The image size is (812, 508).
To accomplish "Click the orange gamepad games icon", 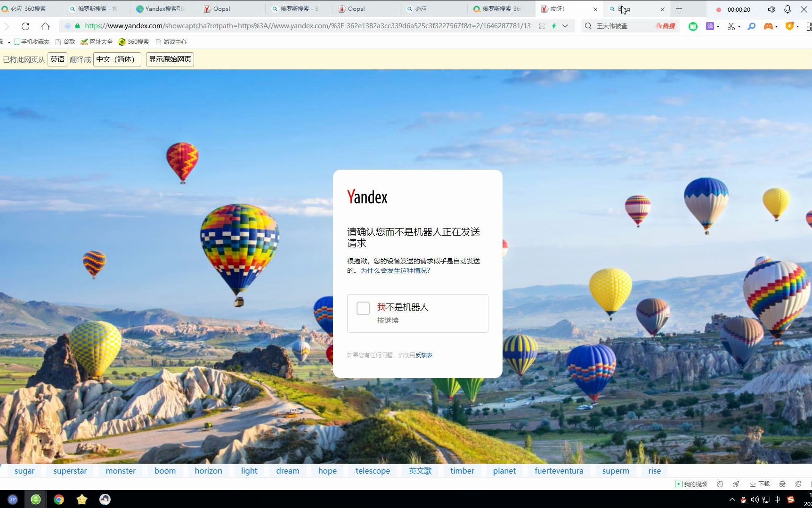I will click(768, 26).
